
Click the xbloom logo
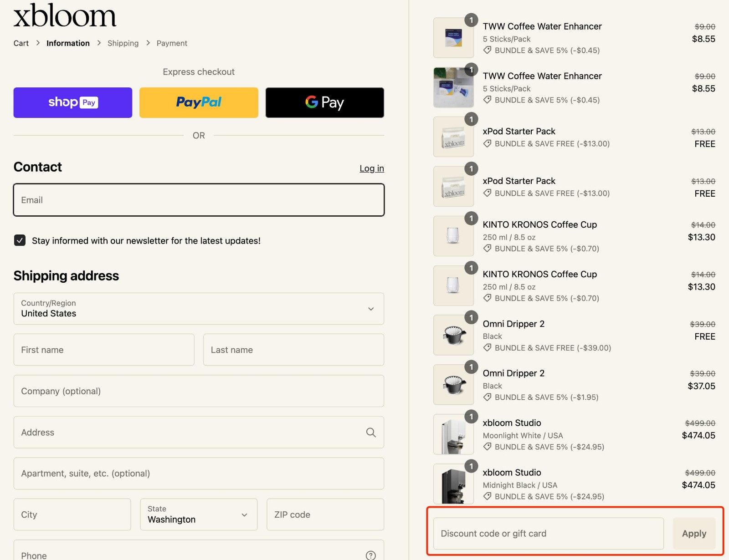[65, 16]
